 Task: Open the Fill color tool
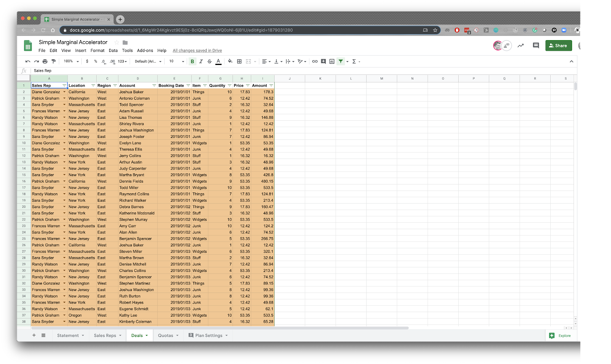[x=230, y=61]
